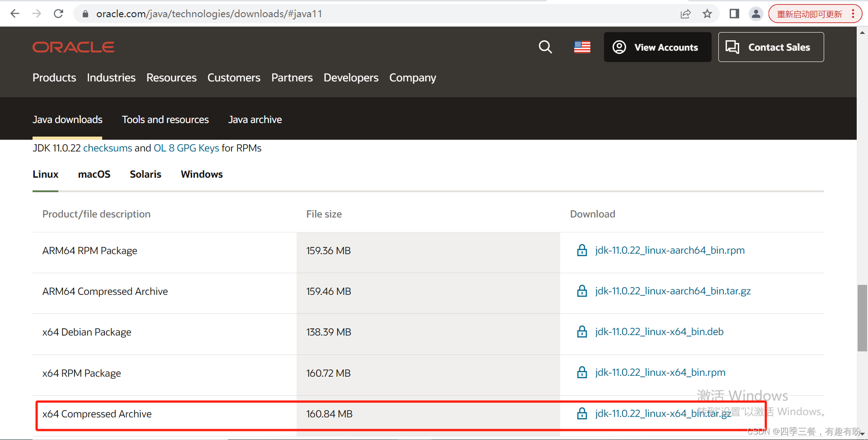Open the Oracle site search icon
Screen dimensions: 868x440
545,47
